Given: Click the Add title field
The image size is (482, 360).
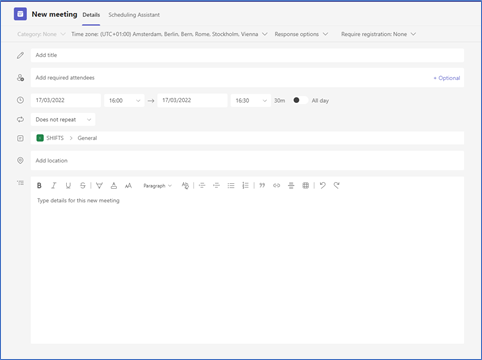Looking at the screenshot, I should tap(247, 55).
